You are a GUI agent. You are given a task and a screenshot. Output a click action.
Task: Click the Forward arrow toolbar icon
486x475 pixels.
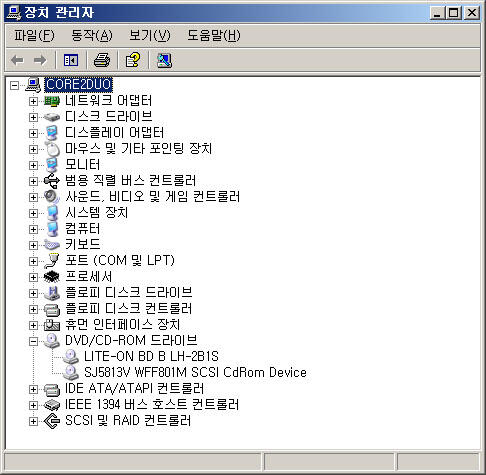click(x=40, y=60)
